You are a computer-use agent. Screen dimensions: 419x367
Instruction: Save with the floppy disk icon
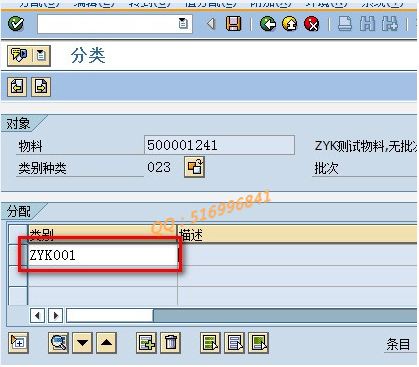(233, 24)
